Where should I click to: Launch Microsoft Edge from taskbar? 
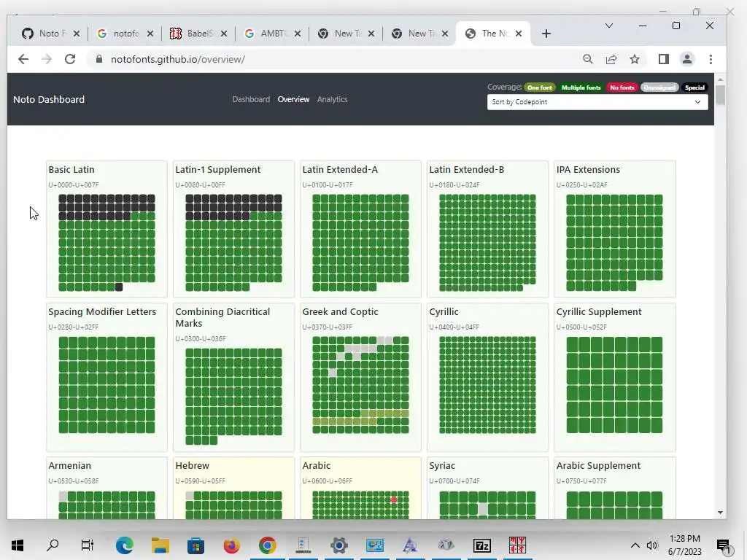[x=124, y=545]
